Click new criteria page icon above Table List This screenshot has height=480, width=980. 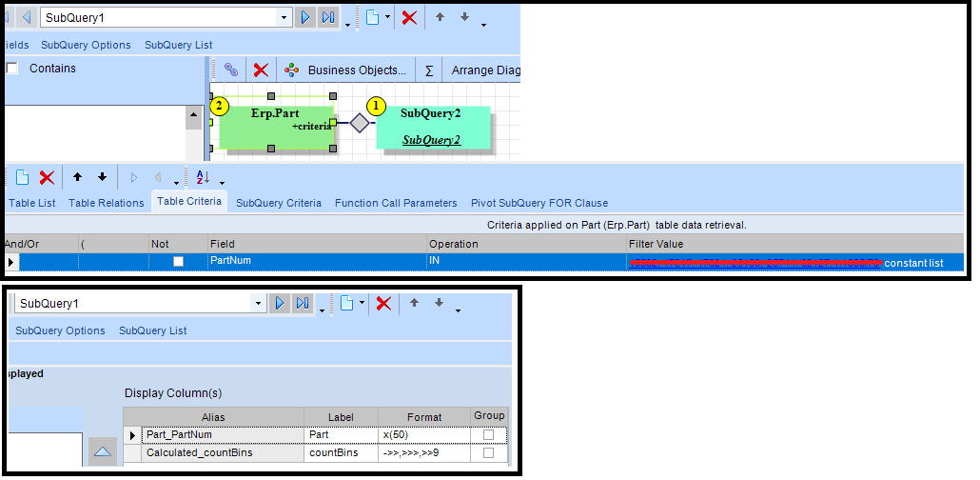[22, 177]
